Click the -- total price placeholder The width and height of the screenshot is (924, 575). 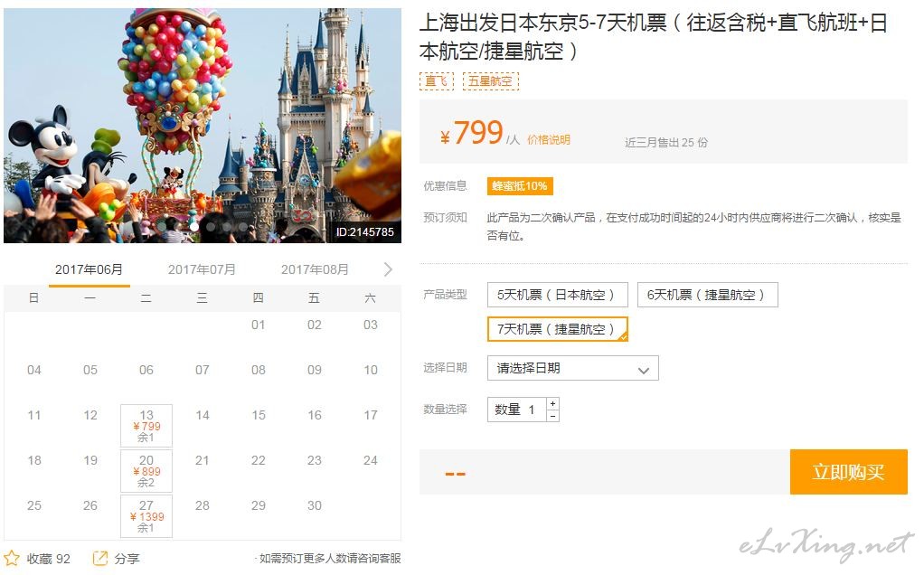click(455, 474)
